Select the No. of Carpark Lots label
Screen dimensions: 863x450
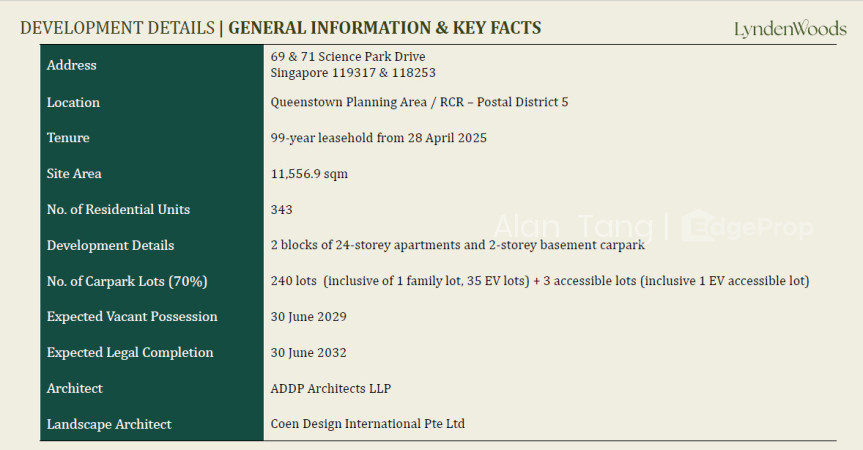point(127,281)
